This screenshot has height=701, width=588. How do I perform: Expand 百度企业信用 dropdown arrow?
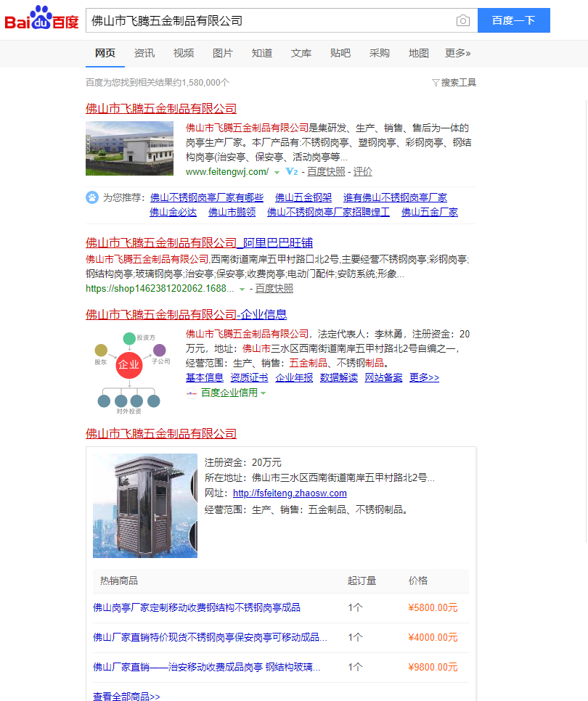pos(264,393)
